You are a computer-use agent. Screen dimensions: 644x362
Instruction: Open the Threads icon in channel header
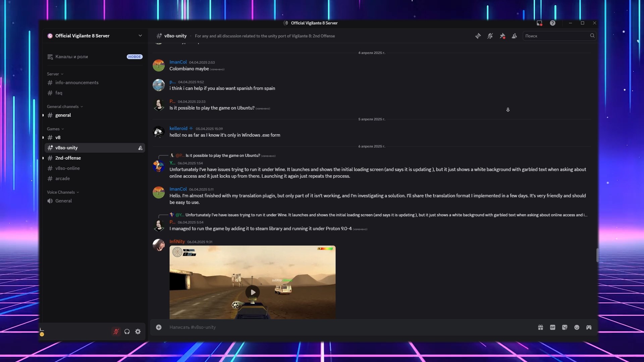coord(478,36)
